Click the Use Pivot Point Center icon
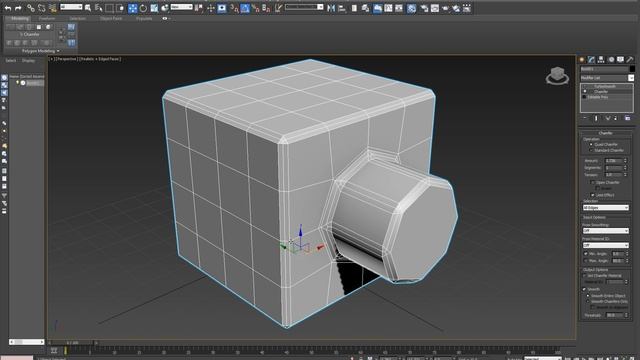Image resolution: width=640 pixels, height=360 pixels. pos(199,8)
